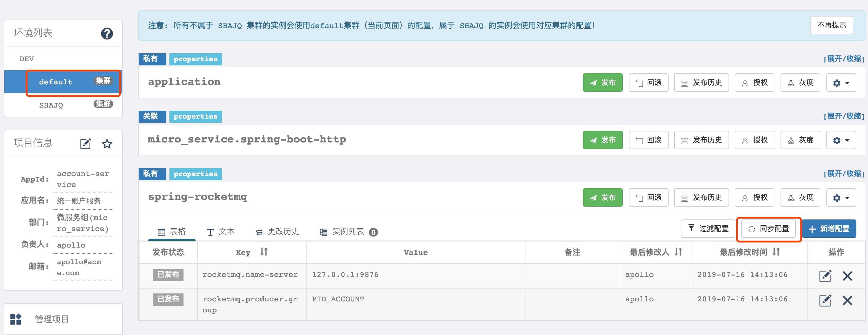The width and height of the screenshot is (868, 335).
Task: Dismiss notice with 不再提示 button
Action: pyautogui.click(x=831, y=25)
